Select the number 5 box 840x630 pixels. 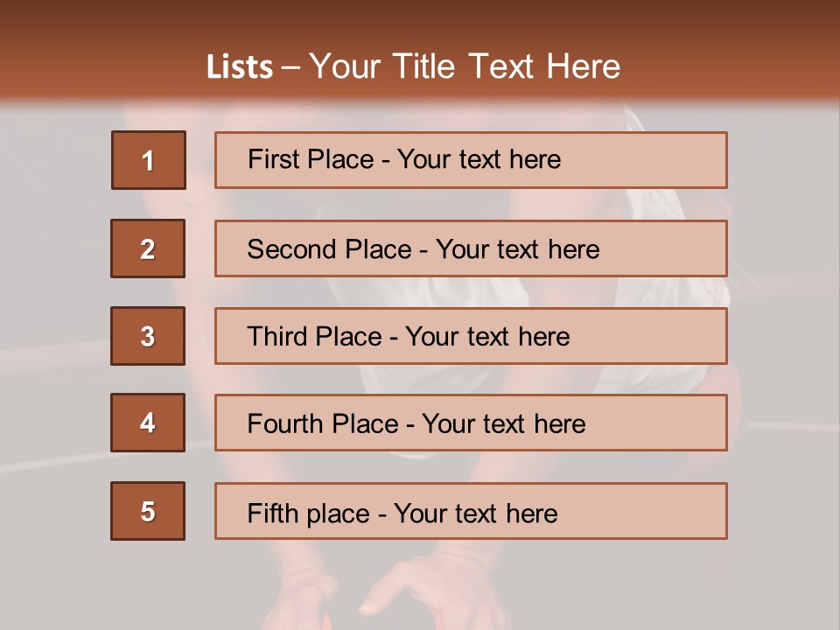pos(148,511)
